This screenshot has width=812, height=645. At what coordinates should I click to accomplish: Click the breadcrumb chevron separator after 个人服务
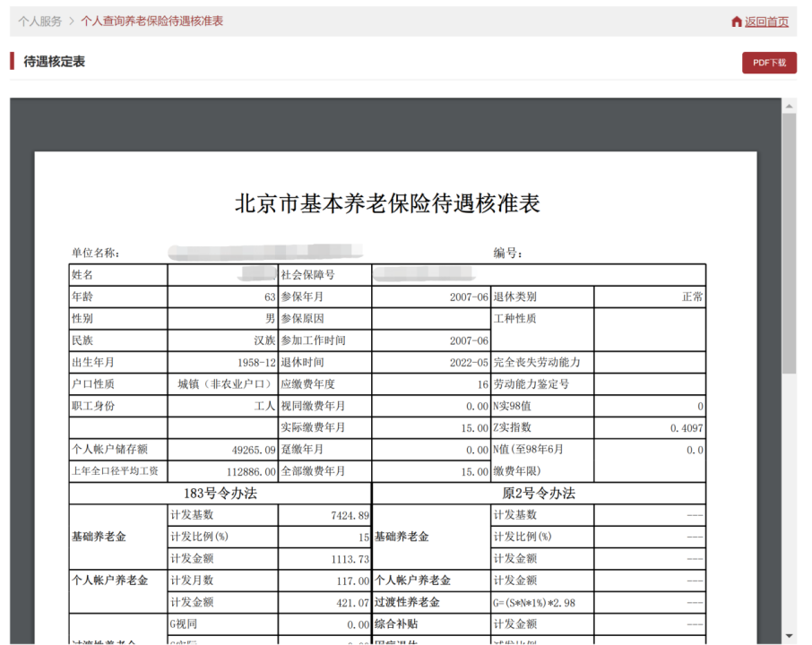pos(72,21)
